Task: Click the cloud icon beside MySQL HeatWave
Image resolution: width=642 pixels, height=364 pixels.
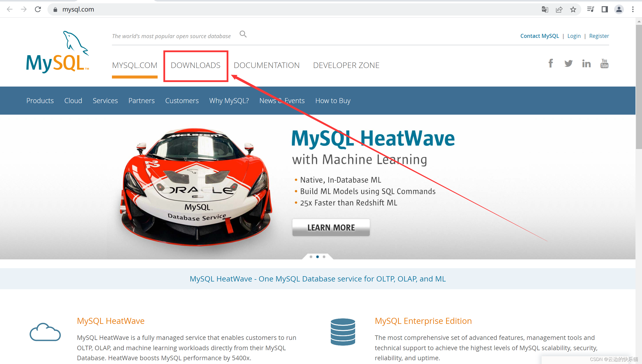Action: click(45, 332)
